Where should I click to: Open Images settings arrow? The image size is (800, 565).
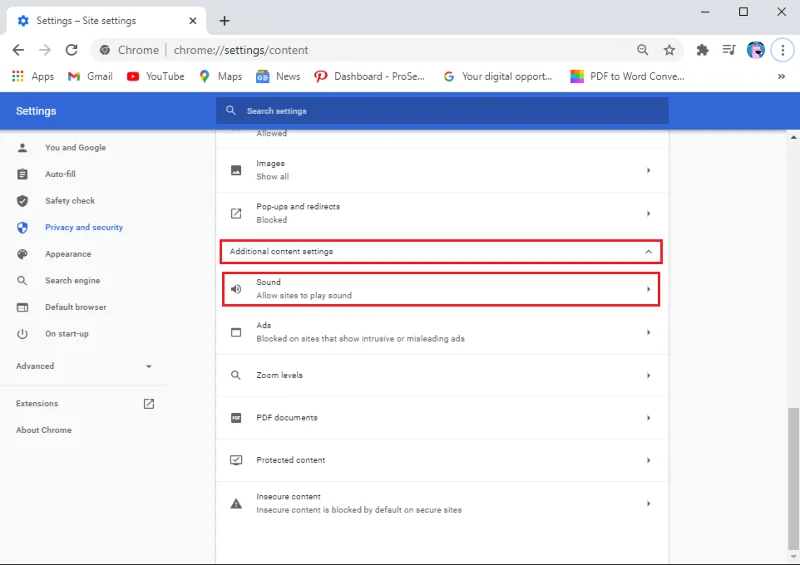click(x=648, y=170)
